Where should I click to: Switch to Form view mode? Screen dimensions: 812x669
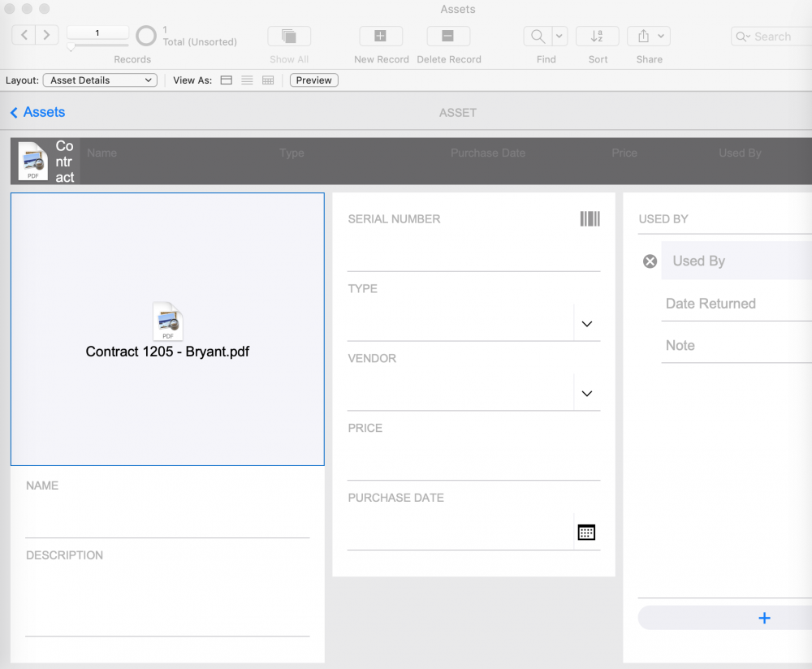click(227, 80)
